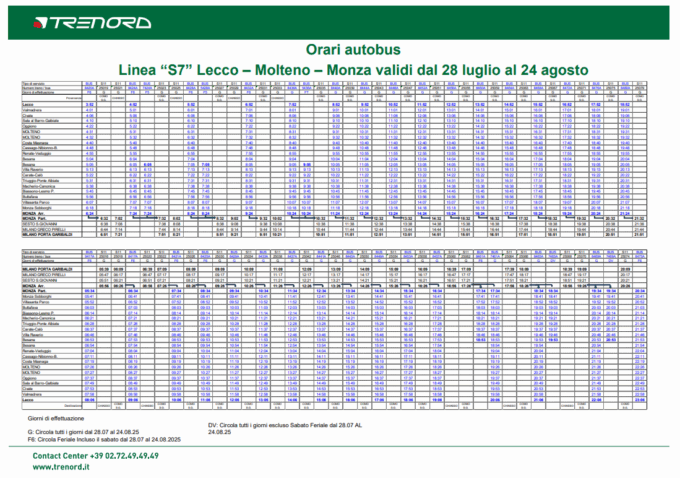Select the 'G: Circola tutti i giorni' note
680x478 pixels.
pos(83,432)
